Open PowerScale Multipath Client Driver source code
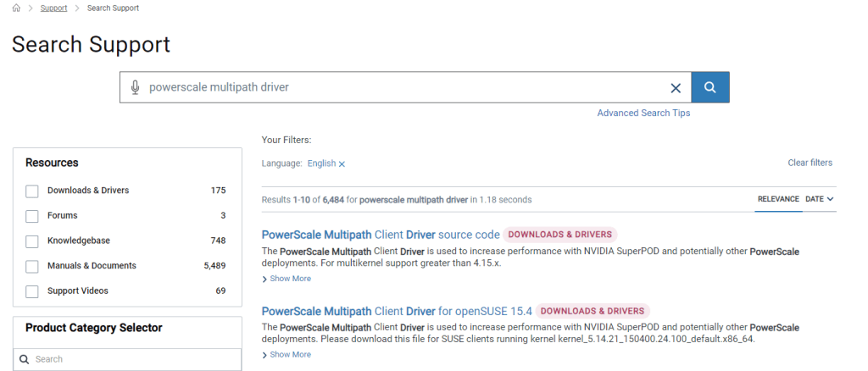Image resolution: width=868 pixels, height=371 pixels. tap(381, 235)
